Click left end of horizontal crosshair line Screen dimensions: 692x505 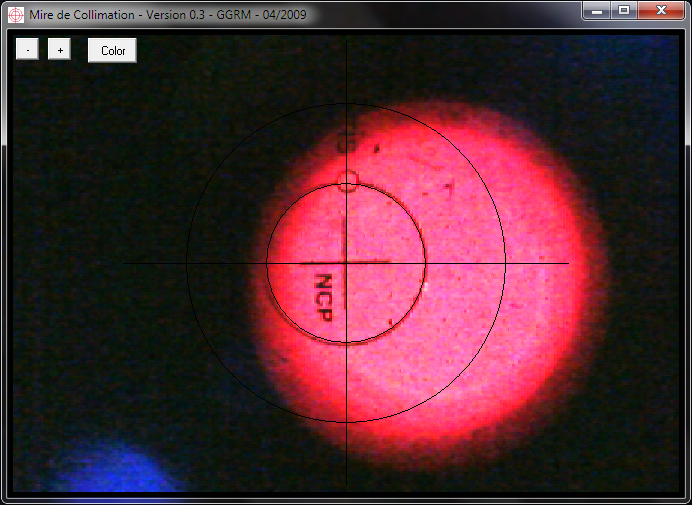tap(125, 263)
